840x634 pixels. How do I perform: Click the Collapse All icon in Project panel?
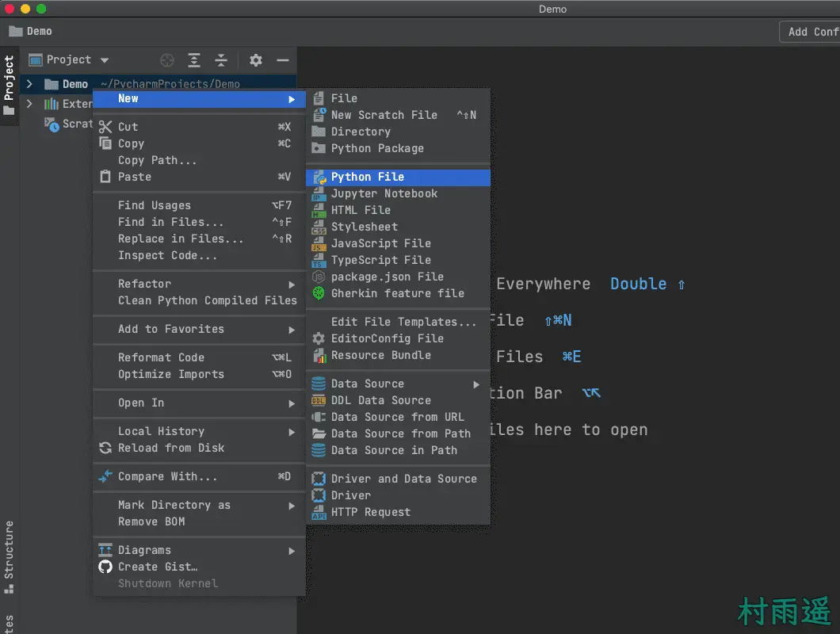(x=221, y=60)
